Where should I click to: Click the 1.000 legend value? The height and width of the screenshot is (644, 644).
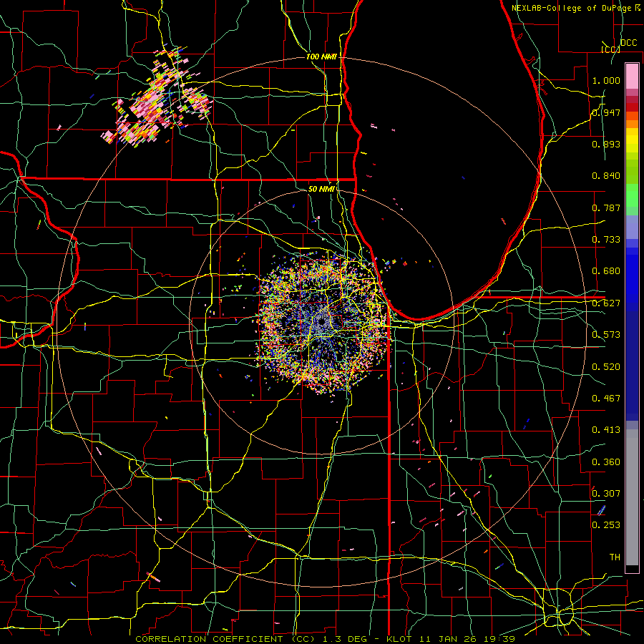click(606, 80)
